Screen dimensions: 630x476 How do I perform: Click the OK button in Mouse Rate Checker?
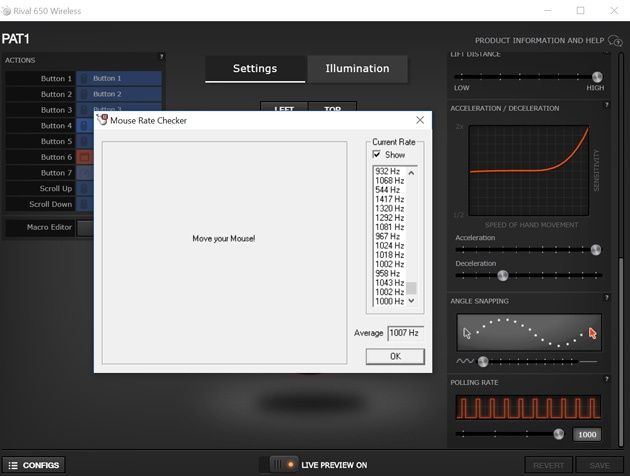point(395,356)
